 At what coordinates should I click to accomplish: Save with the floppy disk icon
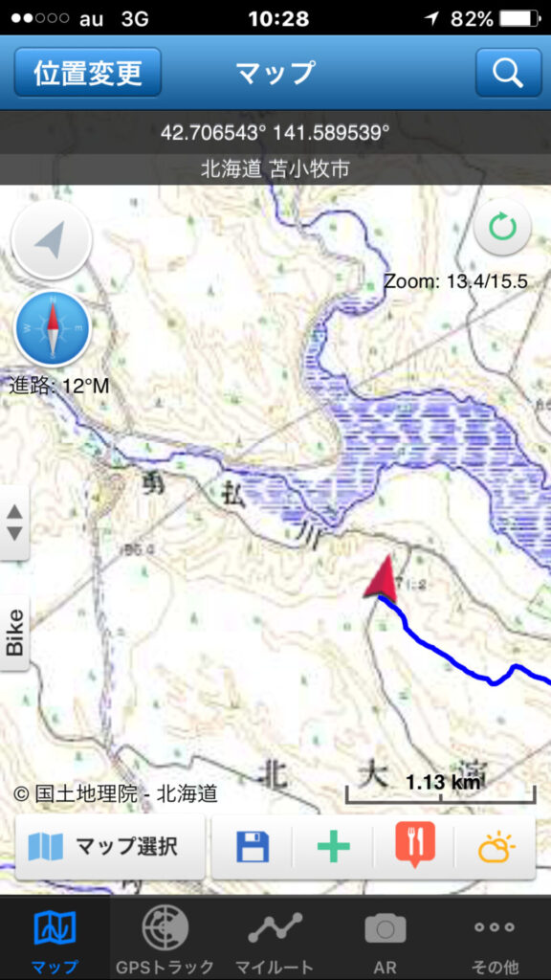pyautogui.click(x=253, y=848)
